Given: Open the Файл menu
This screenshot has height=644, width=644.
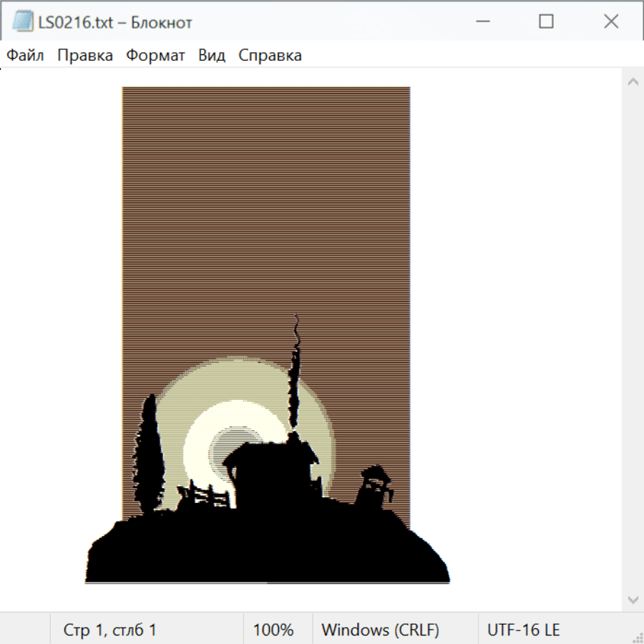Looking at the screenshot, I should [25, 56].
